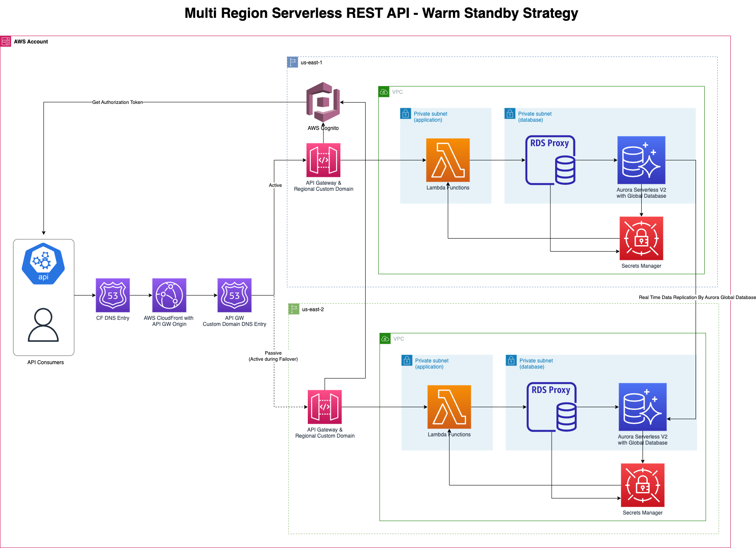Select the us-east-2 Secrets Manager icon
The image size is (756, 548).
[643, 485]
